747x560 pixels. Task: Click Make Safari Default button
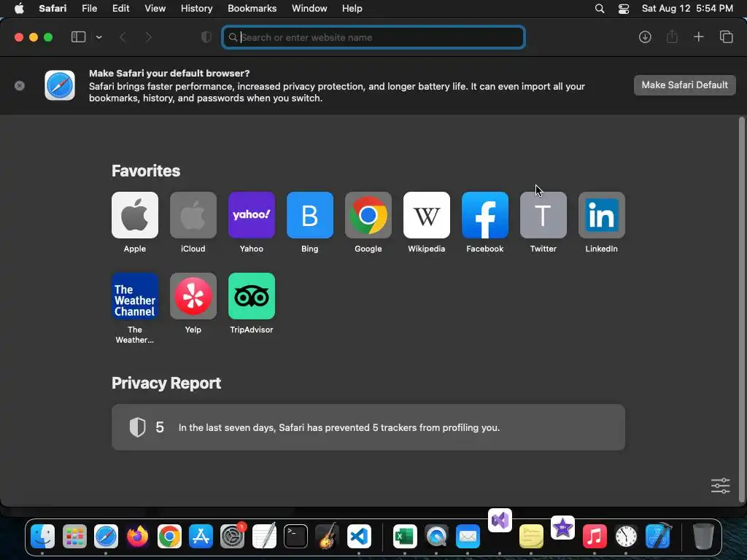684,85
